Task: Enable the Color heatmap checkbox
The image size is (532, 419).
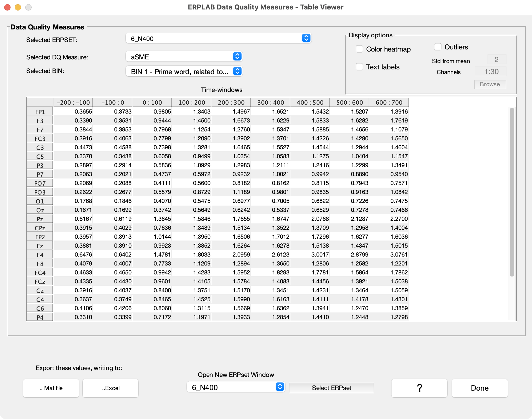Action: pyautogui.click(x=359, y=49)
